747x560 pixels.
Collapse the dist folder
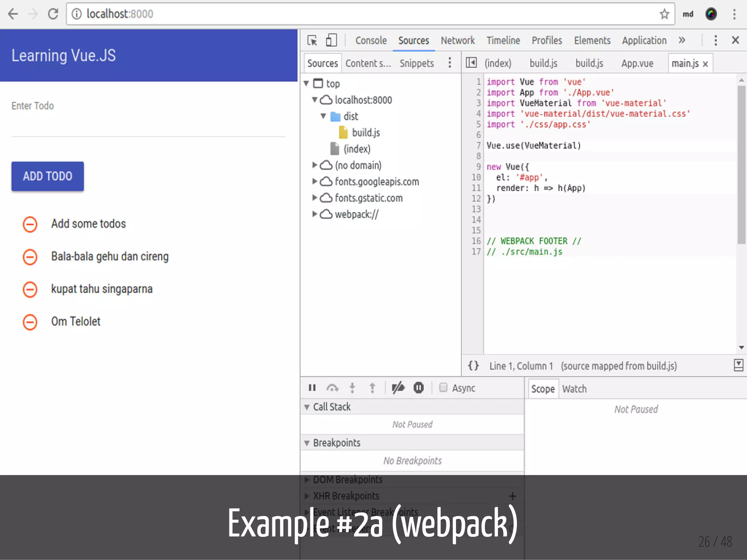tap(323, 116)
